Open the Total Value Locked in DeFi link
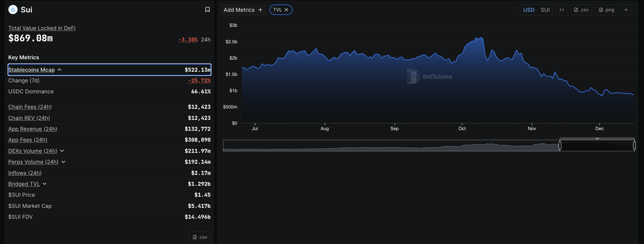This screenshot has height=244, width=644. tap(41, 28)
